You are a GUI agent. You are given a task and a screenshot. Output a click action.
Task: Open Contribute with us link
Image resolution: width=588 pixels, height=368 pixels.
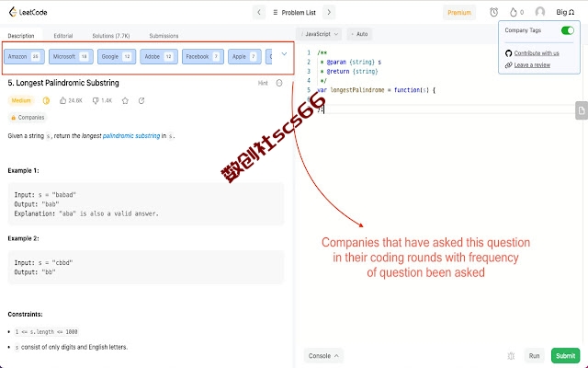tap(537, 53)
